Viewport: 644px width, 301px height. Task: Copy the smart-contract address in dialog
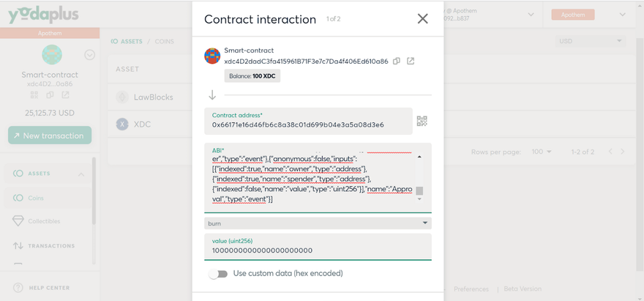point(396,62)
